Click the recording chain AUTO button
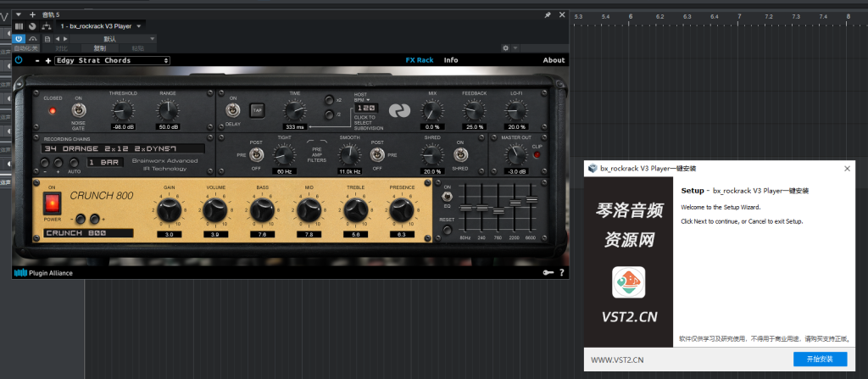The height and width of the screenshot is (379, 868). click(x=74, y=162)
